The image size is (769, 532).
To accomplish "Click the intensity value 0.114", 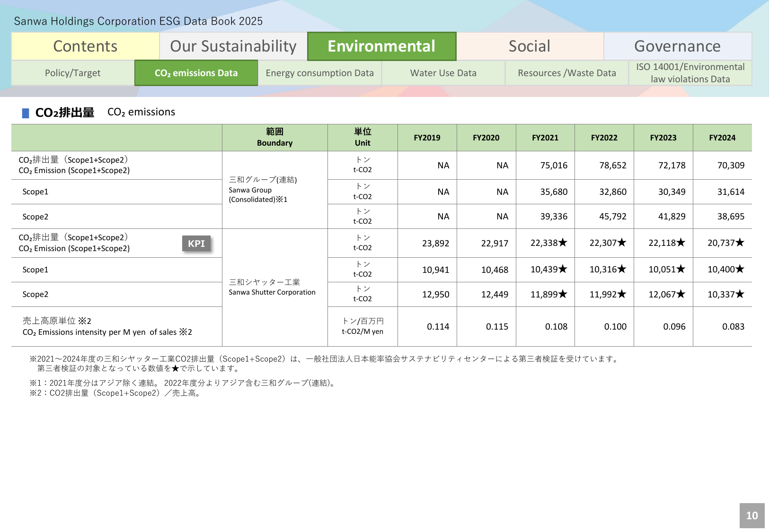I will 438,327.
